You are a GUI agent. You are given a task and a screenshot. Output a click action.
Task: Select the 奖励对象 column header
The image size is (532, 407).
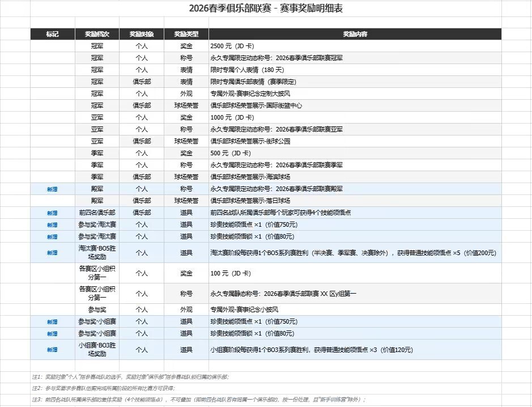coord(142,34)
